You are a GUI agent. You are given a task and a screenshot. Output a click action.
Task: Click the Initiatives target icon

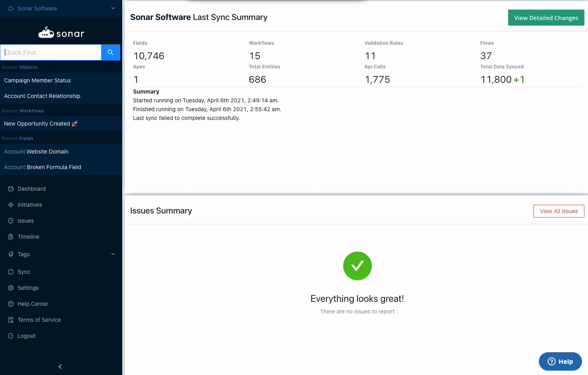[x=11, y=205]
